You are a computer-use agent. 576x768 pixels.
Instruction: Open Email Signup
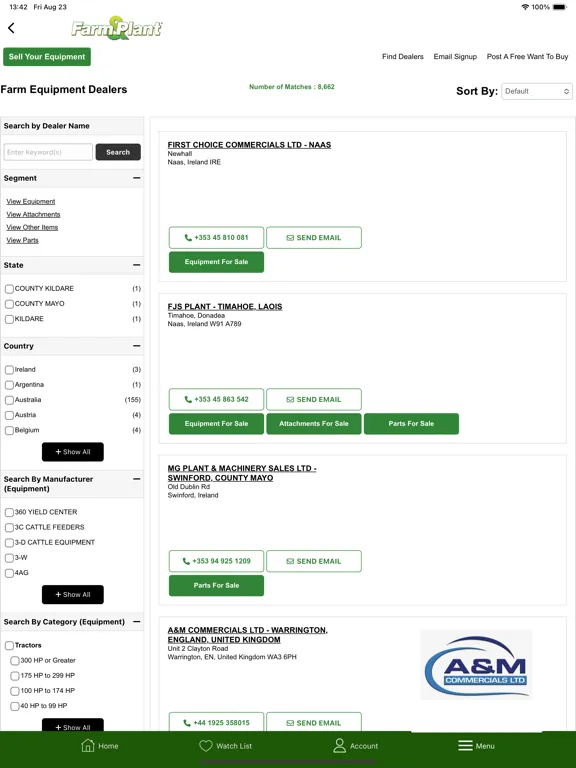pos(455,56)
